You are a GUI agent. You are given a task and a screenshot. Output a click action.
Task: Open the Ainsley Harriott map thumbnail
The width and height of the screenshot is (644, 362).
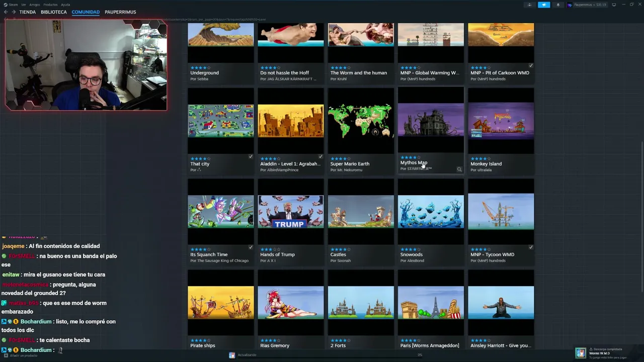501,303
